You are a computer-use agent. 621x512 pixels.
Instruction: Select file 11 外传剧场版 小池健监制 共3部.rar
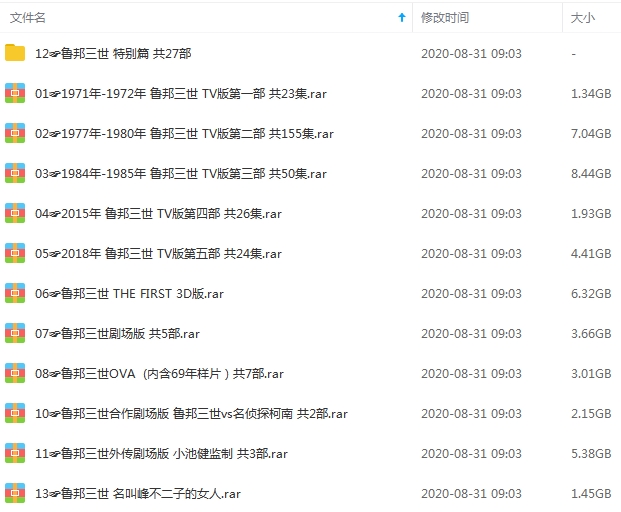pyautogui.click(x=161, y=453)
